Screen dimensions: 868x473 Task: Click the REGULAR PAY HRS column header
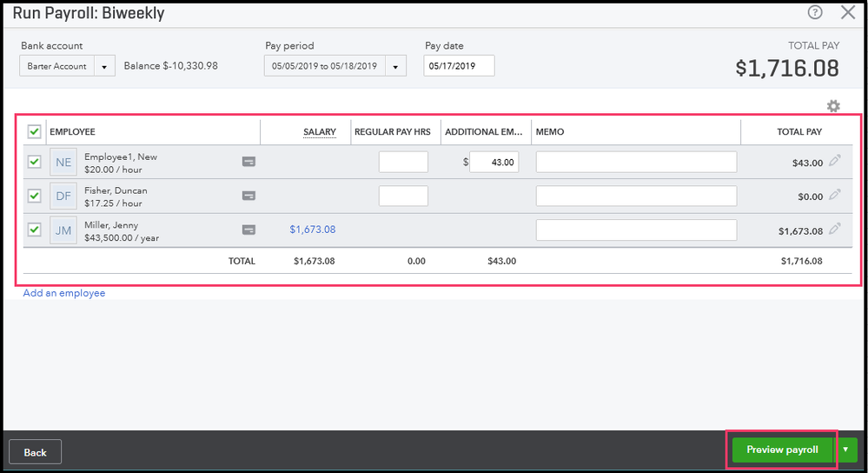pos(393,132)
